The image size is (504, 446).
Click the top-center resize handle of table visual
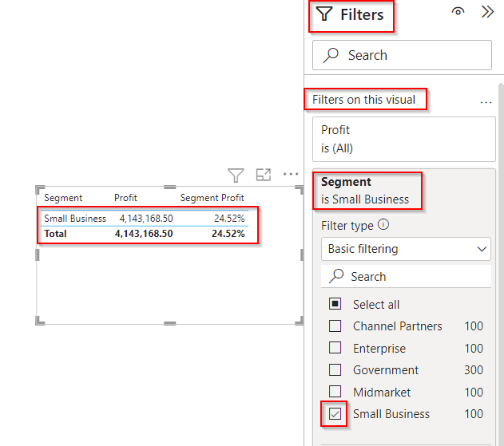169,187
